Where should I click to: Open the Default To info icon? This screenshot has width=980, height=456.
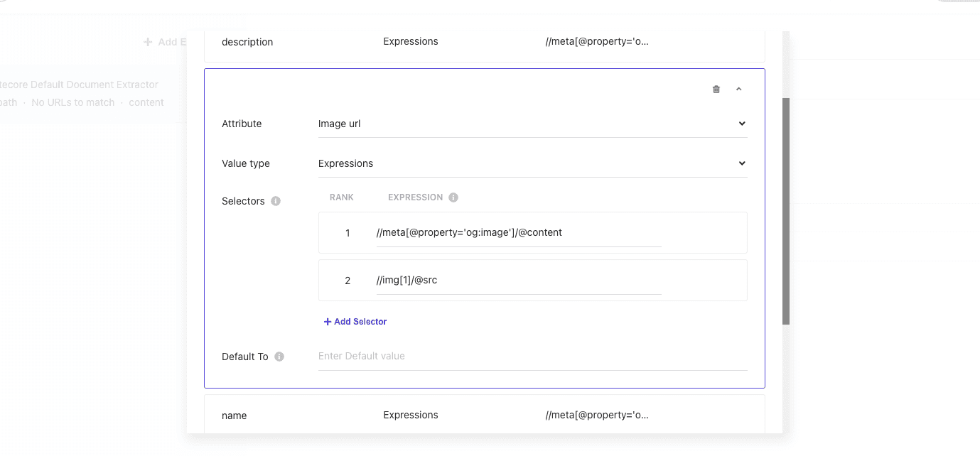(279, 357)
